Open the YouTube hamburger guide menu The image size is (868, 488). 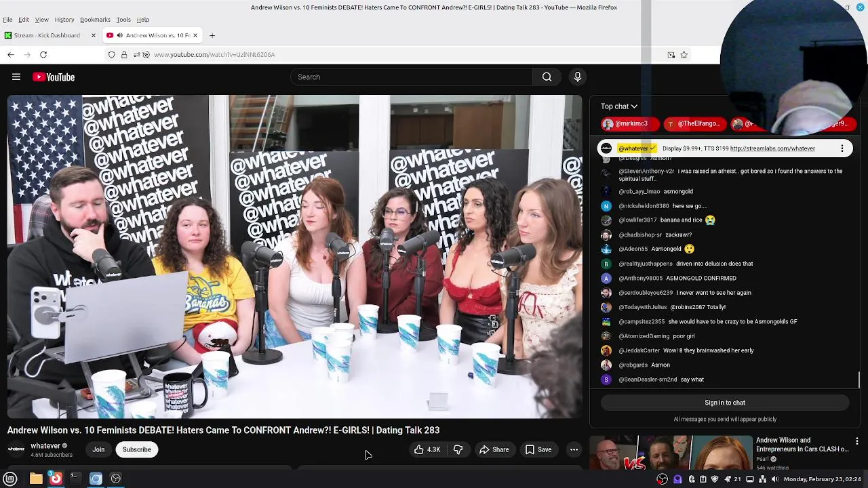point(16,77)
